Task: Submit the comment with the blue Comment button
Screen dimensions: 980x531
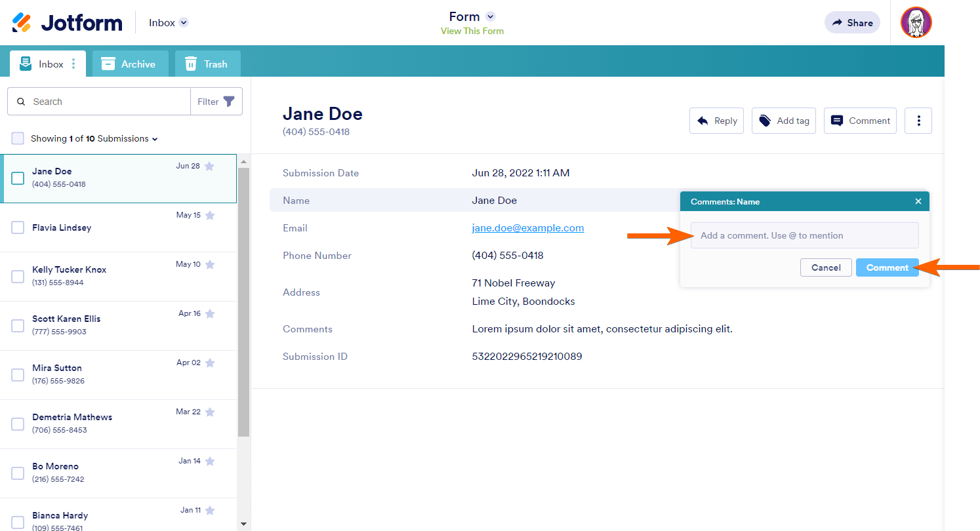Action: (888, 267)
